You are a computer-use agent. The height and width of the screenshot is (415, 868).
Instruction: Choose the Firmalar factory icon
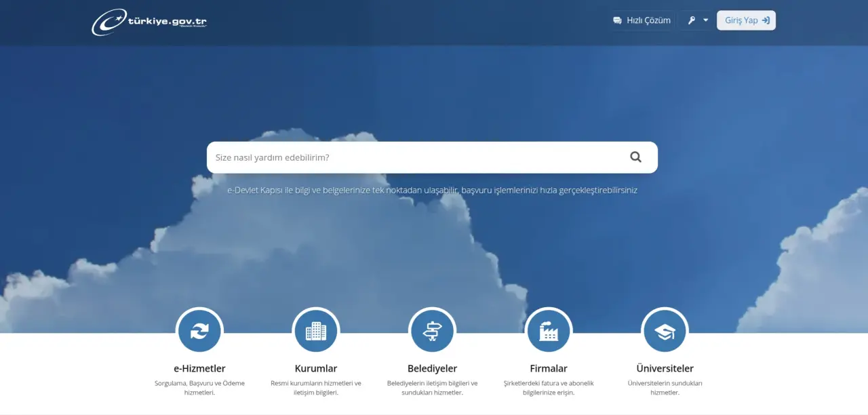[549, 331]
